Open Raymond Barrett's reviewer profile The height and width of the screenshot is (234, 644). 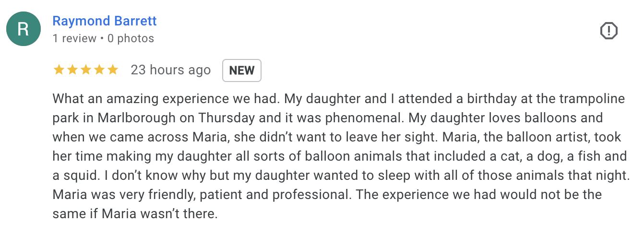(x=104, y=21)
